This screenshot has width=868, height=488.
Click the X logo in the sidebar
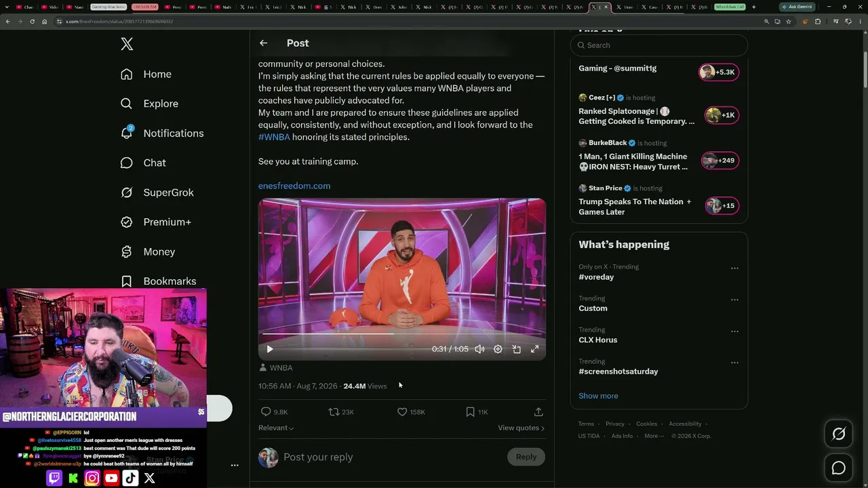click(x=127, y=44)
